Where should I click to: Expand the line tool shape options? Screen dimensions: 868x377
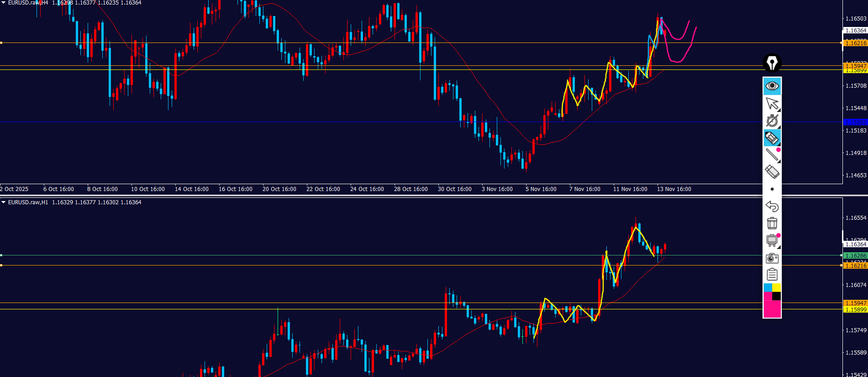pyautogui.click(x=779, y=160)
